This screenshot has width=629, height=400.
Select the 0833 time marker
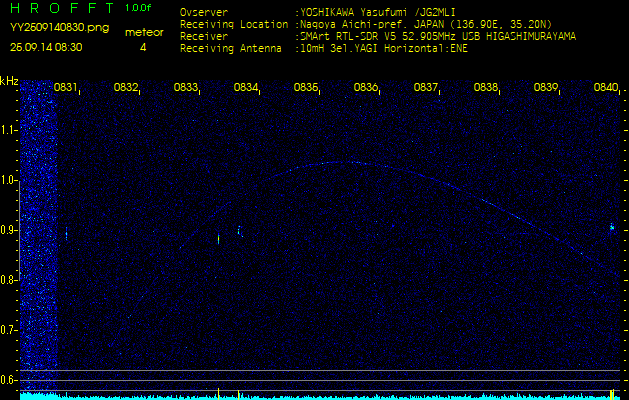(x=186, y=88)
